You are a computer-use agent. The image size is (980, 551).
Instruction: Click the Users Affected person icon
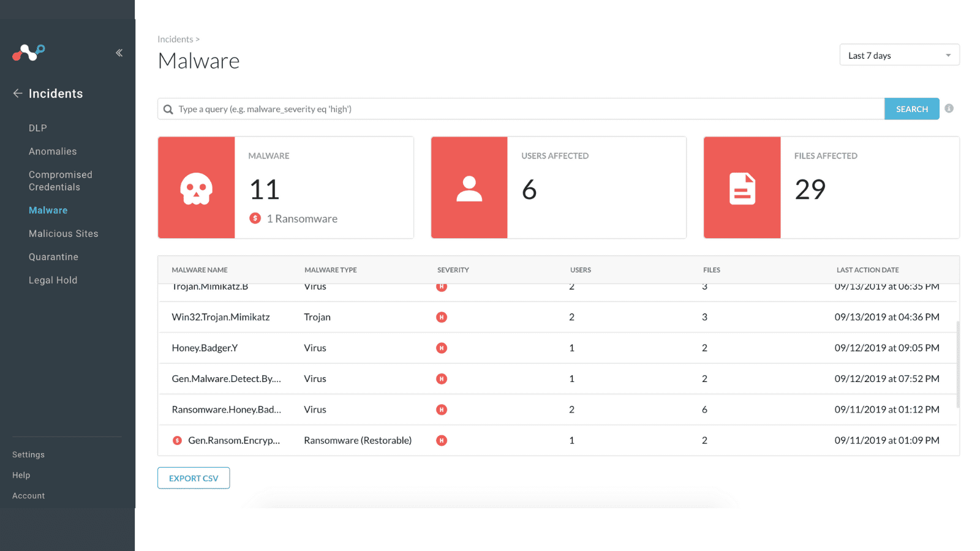coord(469,189)
